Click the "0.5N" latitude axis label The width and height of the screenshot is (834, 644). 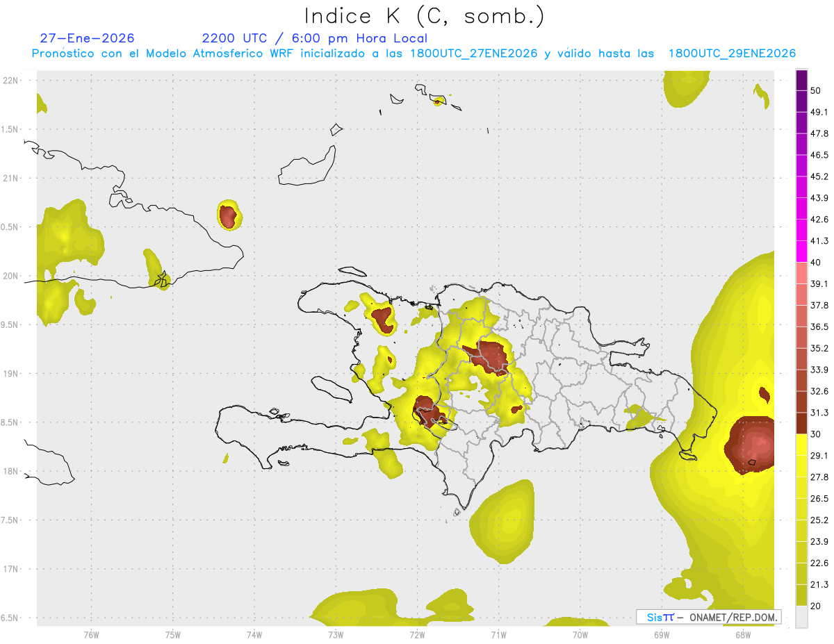coord(10,227)
